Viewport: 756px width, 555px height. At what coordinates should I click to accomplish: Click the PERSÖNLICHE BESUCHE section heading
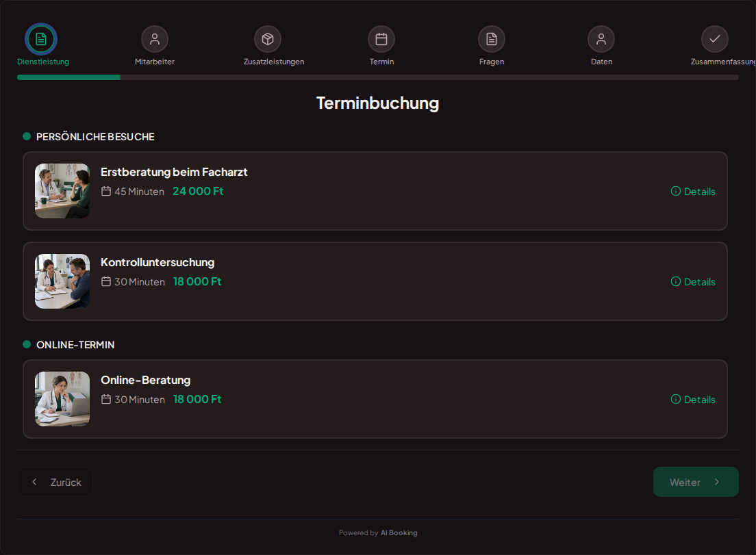tap(95, 137)
